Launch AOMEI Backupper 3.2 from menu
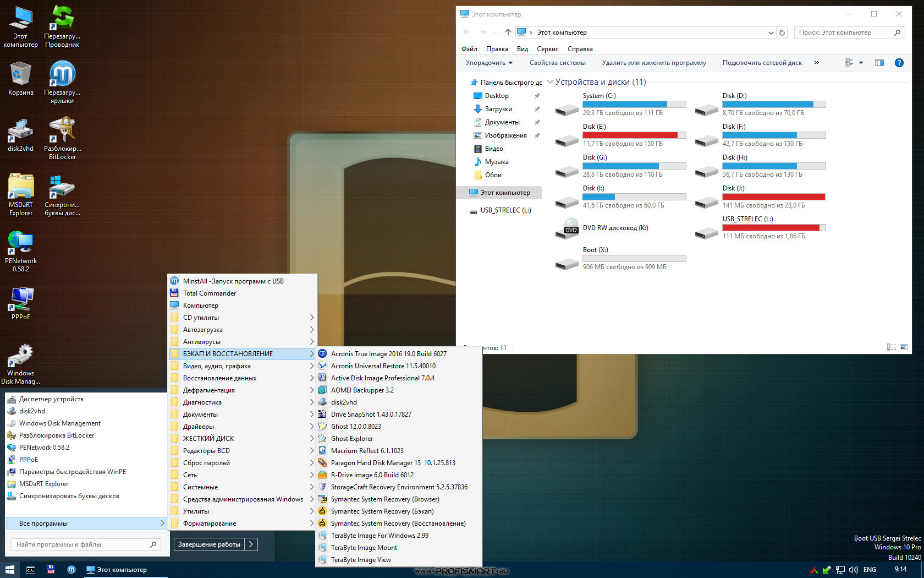This screenshot has width=924, height=578. (x=399, y=390)
